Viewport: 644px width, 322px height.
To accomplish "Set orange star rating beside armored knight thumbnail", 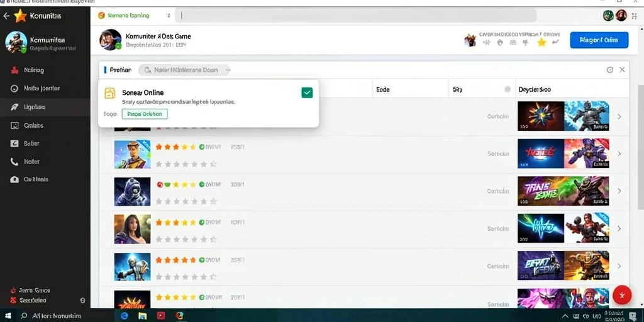I will coord(176,260).
